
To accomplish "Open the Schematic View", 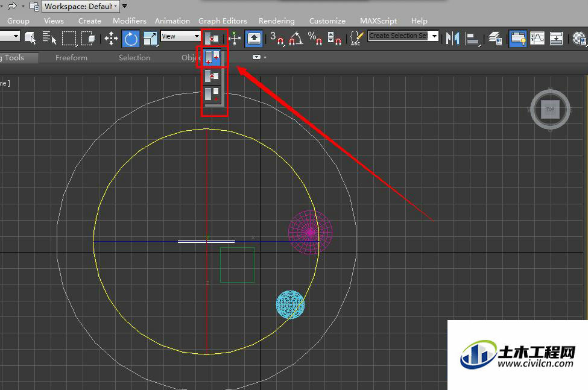I will tap(556, 38).
